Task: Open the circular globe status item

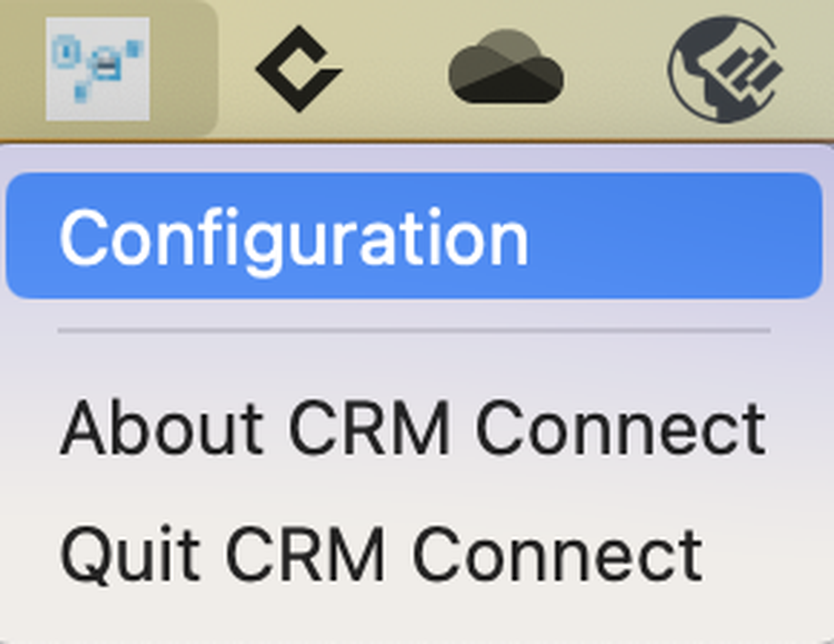Action: (725, 69)
